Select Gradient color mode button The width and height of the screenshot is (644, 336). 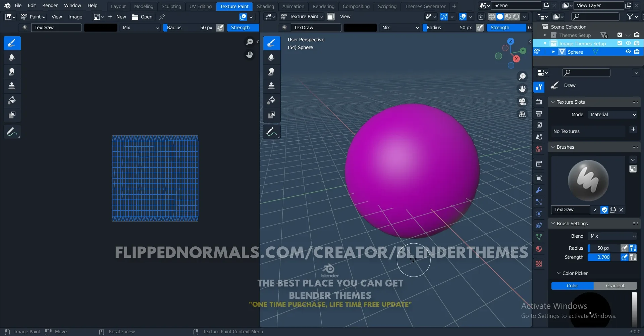pyautogui.click(x=615, y=286)
